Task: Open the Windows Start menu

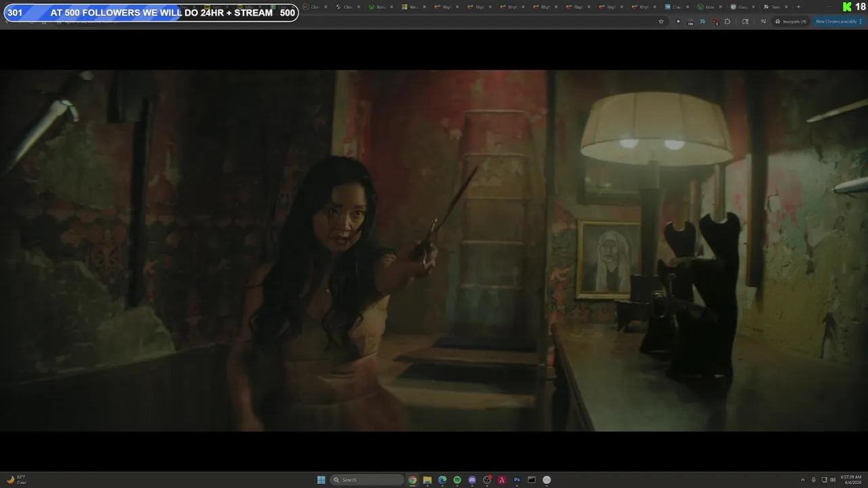Action: click(x=321, y=480)
